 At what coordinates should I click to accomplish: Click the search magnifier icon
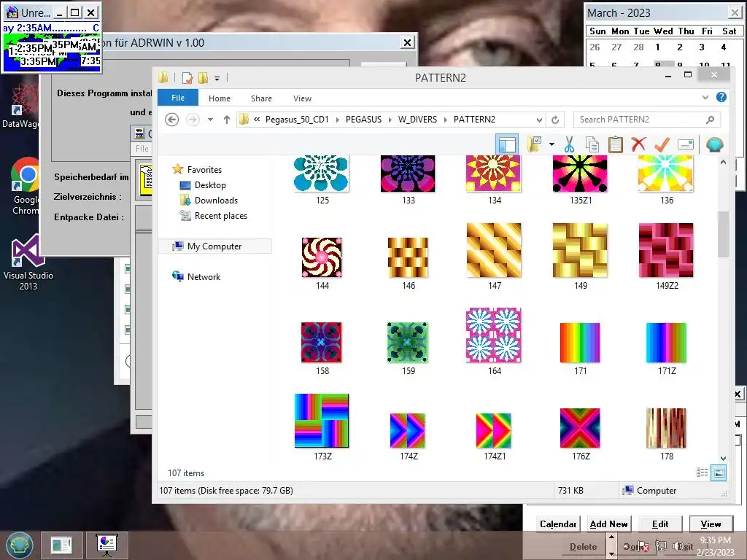[710, 120]
